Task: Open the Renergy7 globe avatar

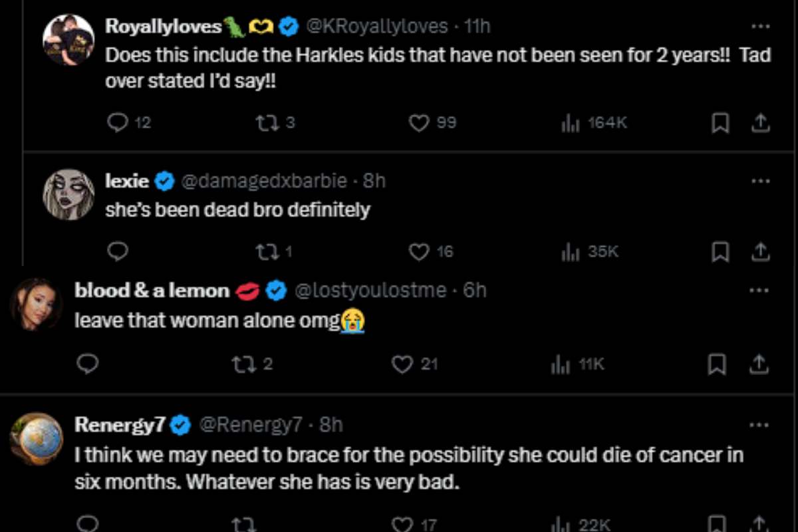Action: 37,439
